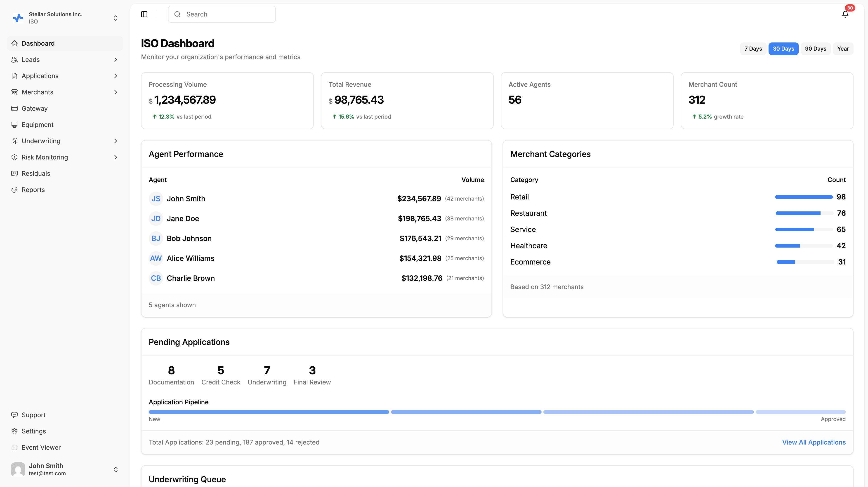Open Gateway via its card icon
Viewport: 868px width, 487px height.
(14, 108)
